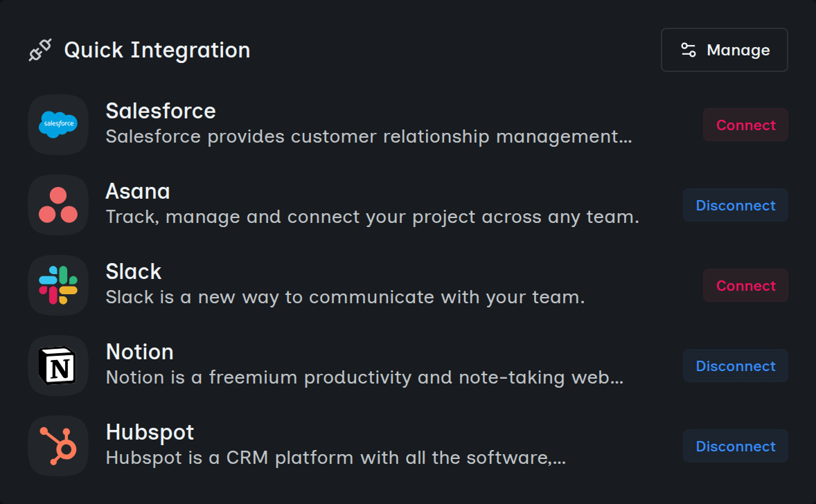Viewport: 816px width, 504px height.
Task: Click the Salesforce title text
Action: (x=160, y=110)
